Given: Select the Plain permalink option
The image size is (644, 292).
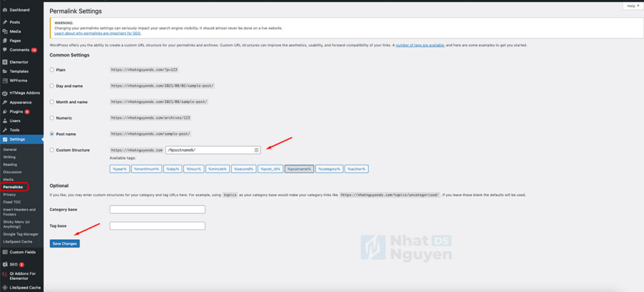Looking at the screenshot, I should point(52,70).
